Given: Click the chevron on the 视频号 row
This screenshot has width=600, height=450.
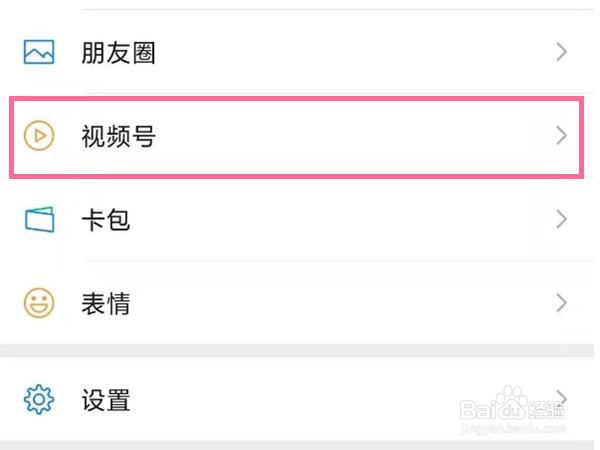Looking at the screenshot, I should point(562,136).
